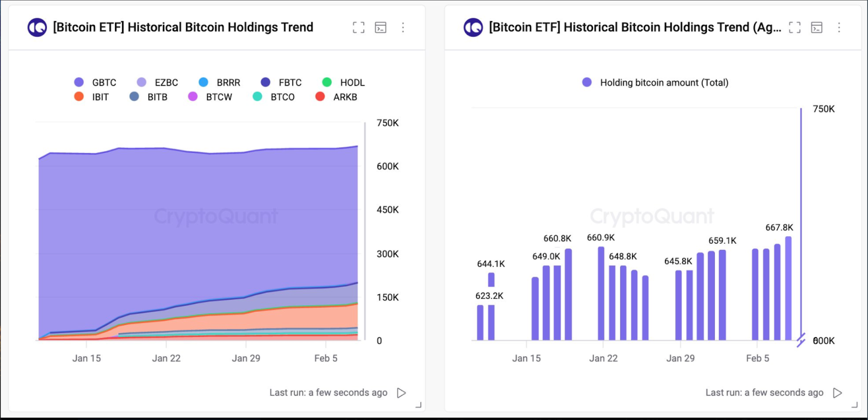Open three-dot menu on Aggregated chart panel
The image size is (868, 420).
(839, 28)
